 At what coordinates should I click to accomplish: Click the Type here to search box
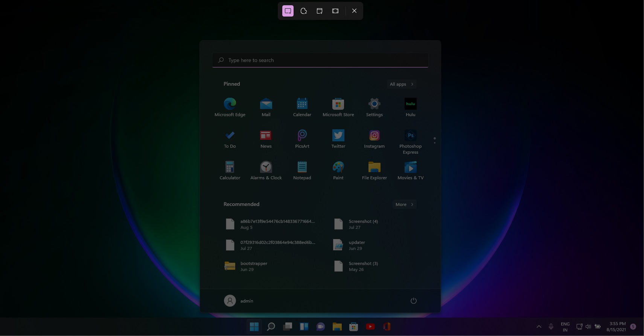[320, 60]
